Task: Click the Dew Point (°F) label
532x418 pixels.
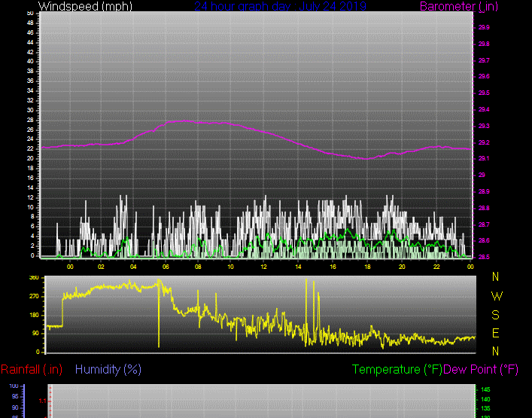Action: click(x=482, y=370)
